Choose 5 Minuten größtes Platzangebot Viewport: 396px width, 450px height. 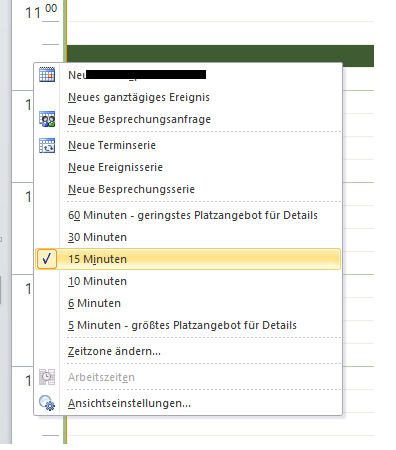pyautogui.click(x=188, y=325)
